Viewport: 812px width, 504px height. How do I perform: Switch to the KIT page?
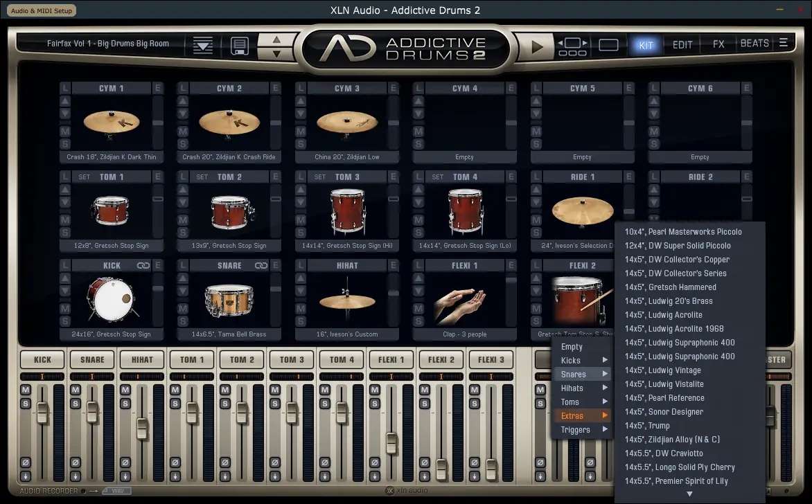646,46
